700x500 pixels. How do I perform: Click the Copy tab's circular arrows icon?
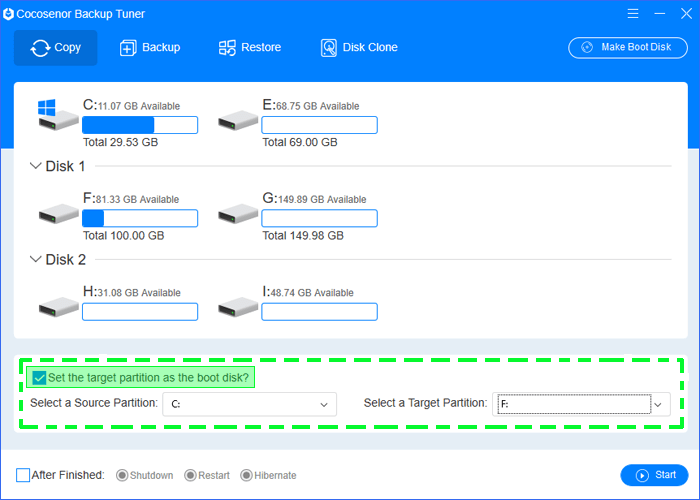pos(40,48)
